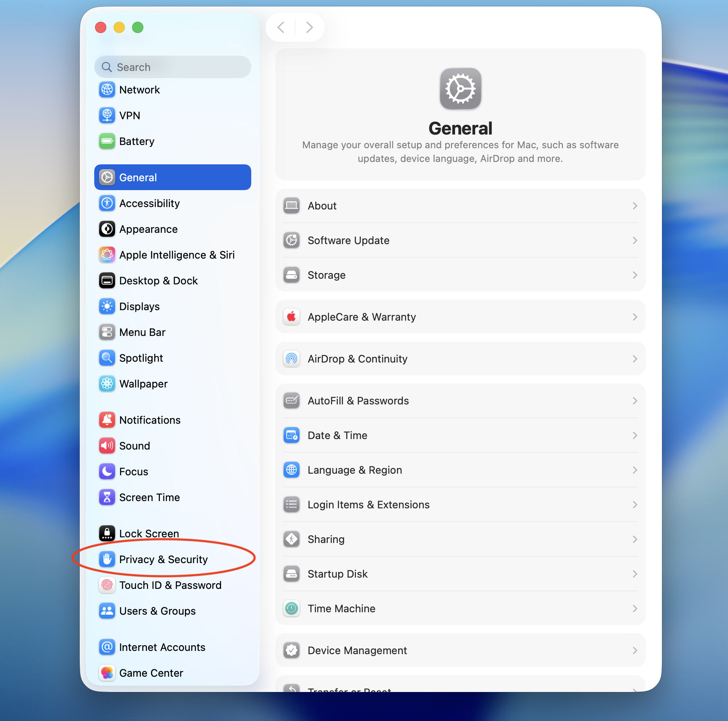Click the green Battery icon

107,141
